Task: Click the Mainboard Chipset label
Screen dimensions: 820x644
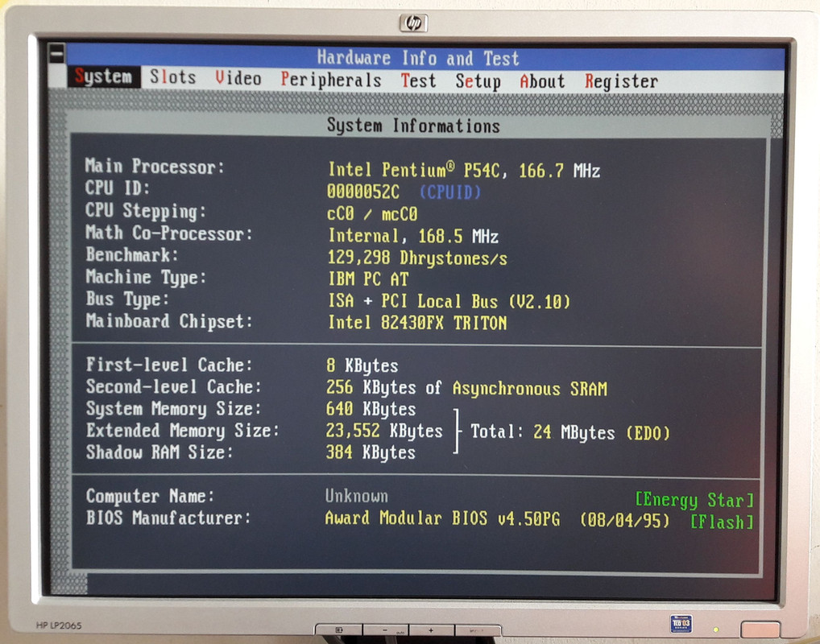Action: 169,321
